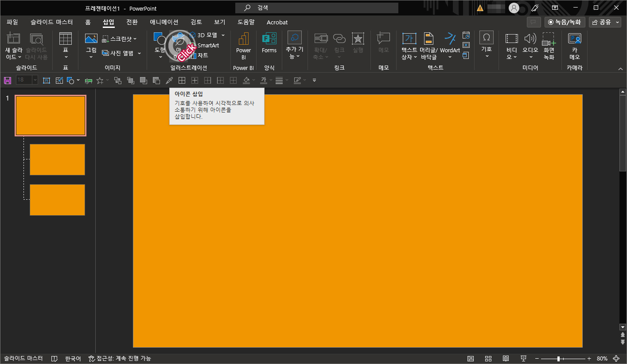Switch to Normal view in status bar
This screenshot has height=364, width=627.
471,358
